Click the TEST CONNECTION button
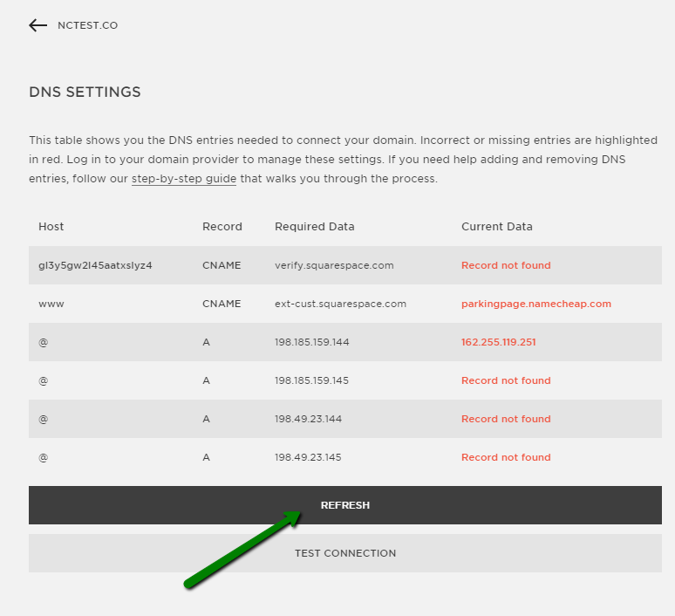Screen dimensions: 675x616 pos(344,553)
